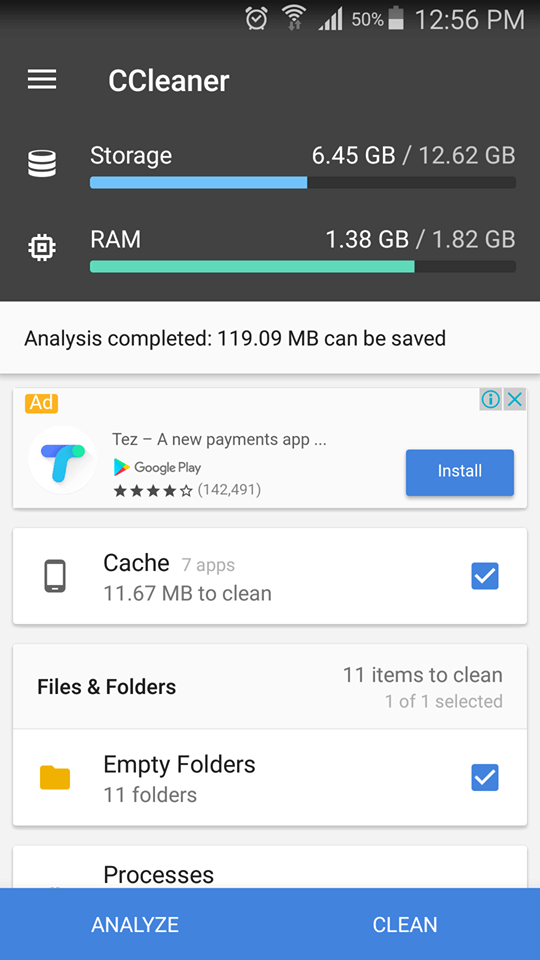Tap the phone icon beside Cache
Viewport: 540px width, 960px height.
point(55,576)
